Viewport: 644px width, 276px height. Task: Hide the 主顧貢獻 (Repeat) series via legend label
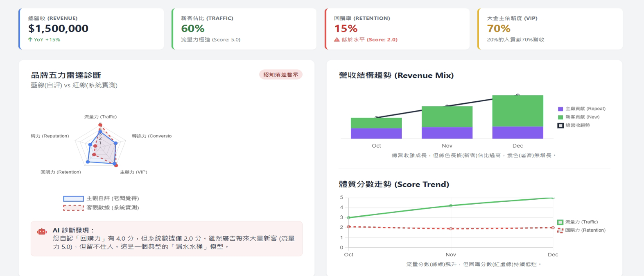tap(585, 109)
